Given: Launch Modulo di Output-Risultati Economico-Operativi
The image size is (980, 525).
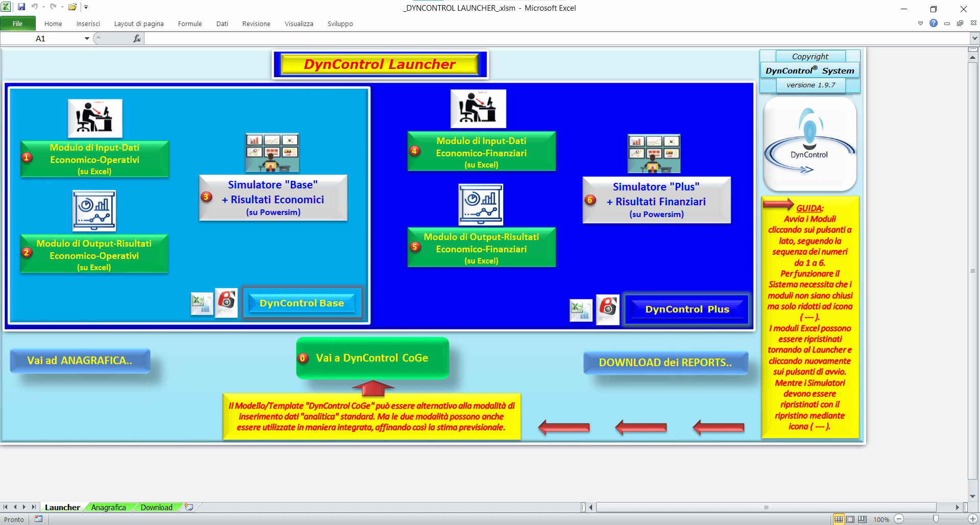Looking at the screenshot, I should [94, 253].
